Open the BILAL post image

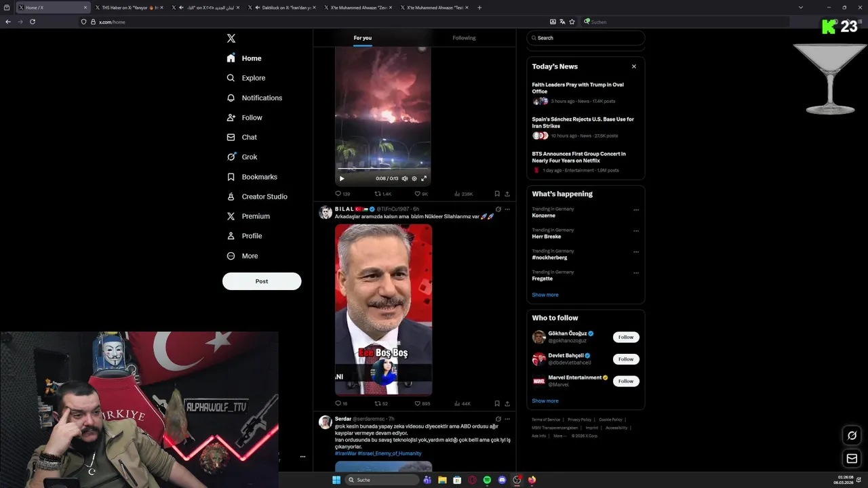383,310
